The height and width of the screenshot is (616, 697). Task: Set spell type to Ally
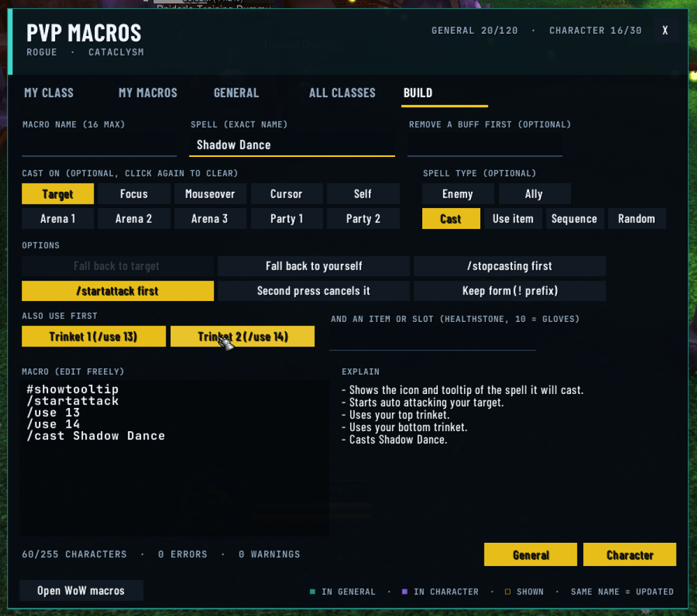[x=534, y=194]
